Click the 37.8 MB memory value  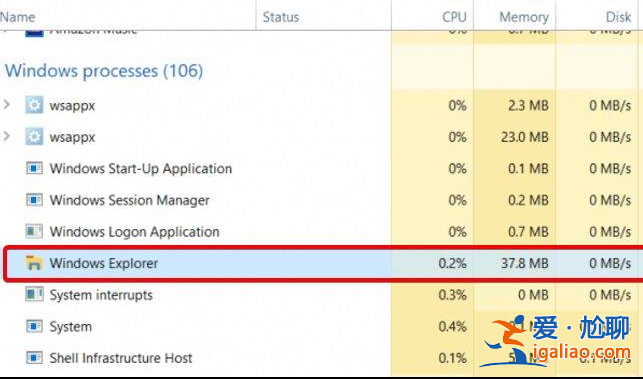pyautogui.click(x=524, y=263)
